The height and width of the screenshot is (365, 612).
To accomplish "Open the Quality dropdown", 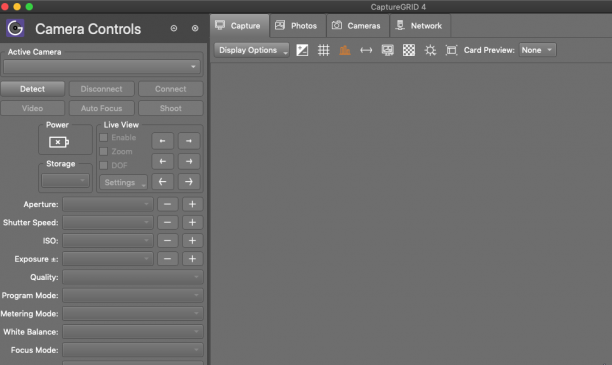I will pos(133,277).
